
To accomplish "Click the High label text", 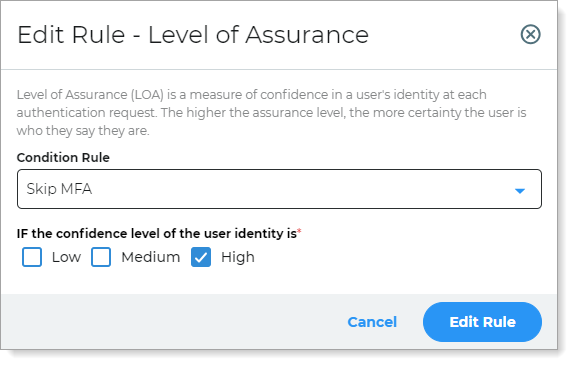I will point(238,257).
